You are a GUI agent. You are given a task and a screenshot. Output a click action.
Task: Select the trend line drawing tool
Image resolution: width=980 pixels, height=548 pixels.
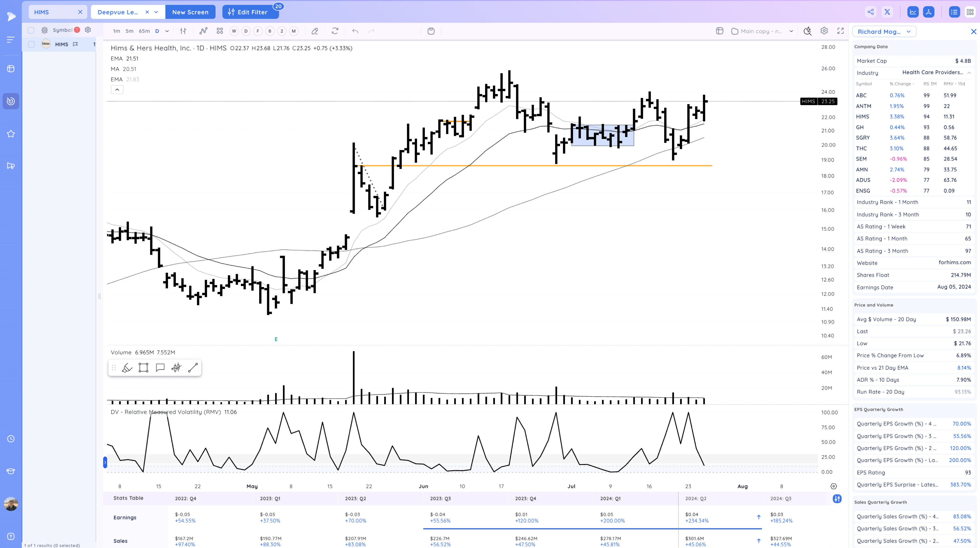(x=193, y=367)
